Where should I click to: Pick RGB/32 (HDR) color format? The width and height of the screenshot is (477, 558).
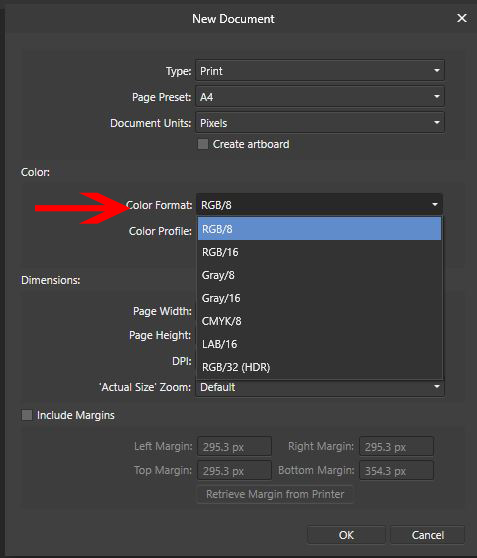click(319, 367)
